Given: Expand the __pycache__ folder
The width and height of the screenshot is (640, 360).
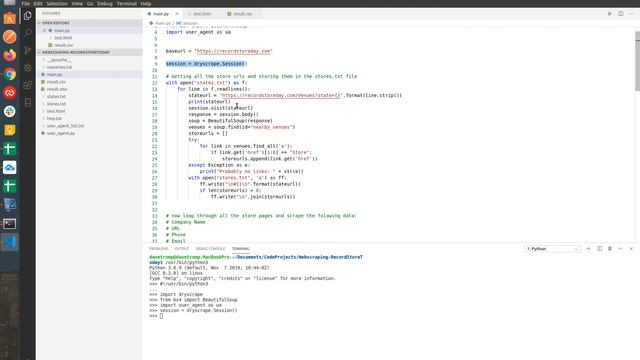Looking at the screenshot, I should [x=59, y=60].
